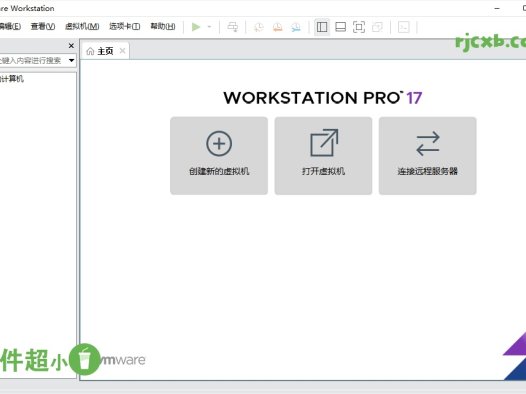526x394 pixels.
Task: Select the 计算机 tree item in library
Action: [12, 79]
